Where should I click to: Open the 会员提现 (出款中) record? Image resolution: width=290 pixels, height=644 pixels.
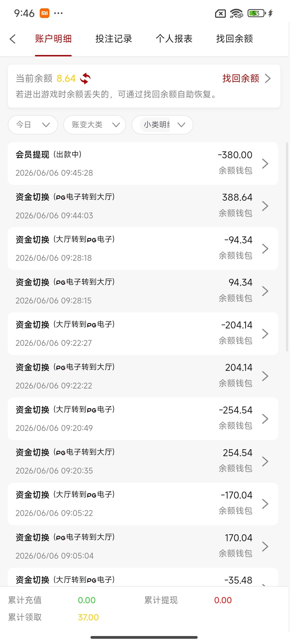coord(143,163)
